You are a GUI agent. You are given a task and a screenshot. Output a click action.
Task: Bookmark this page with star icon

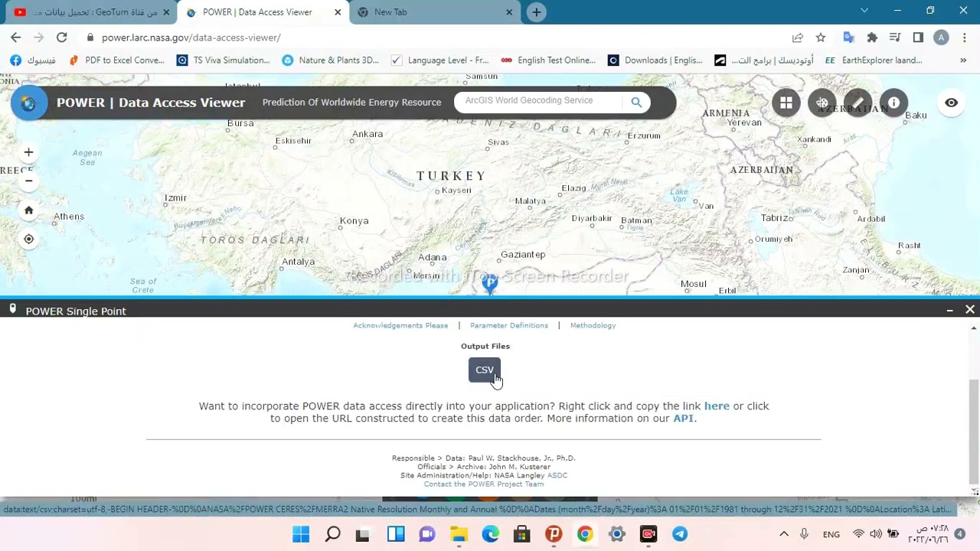pyautogui.click(x=821, y=37)
